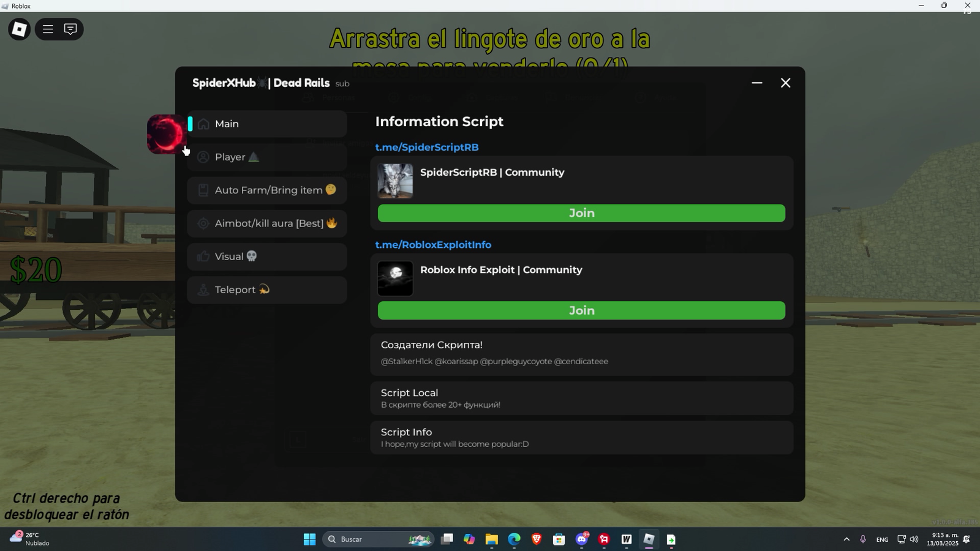
Task: Open the Auto Farm/Bring item tab
Action: tap(267, 190)
